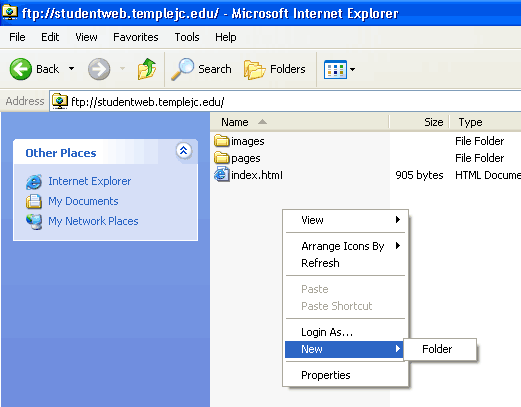521x407 pixels.
Task: Open the Views dropdown arrow
Action: 352,69
